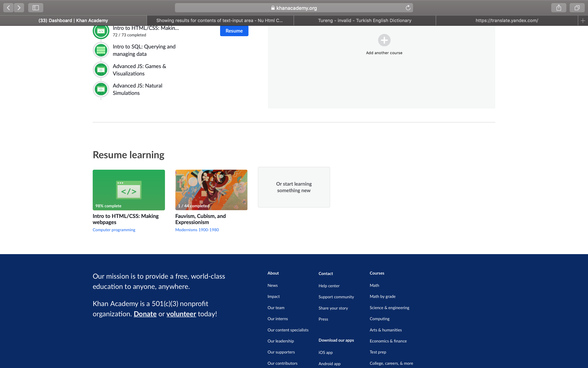This screenshot has height=368, width=588.
Task: Open the Press footer link
Action: [x=323, y=319]
